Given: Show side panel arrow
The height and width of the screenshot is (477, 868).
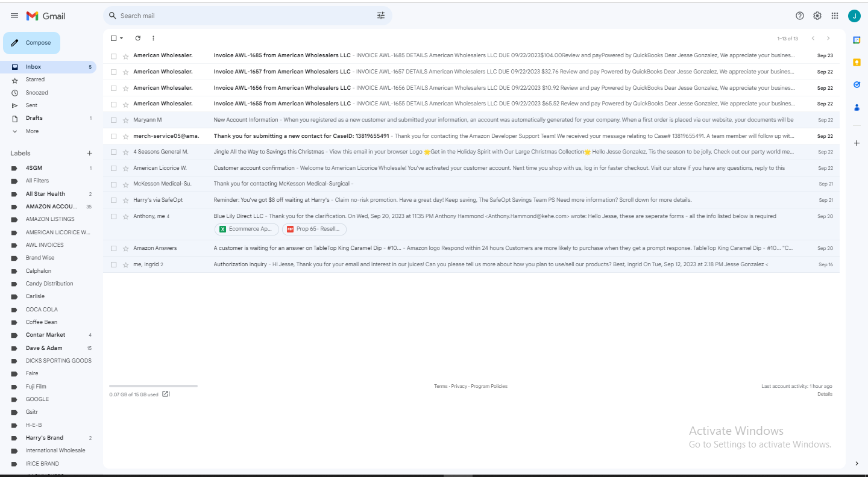Looking at the screenshot, I should coord(857,463).
